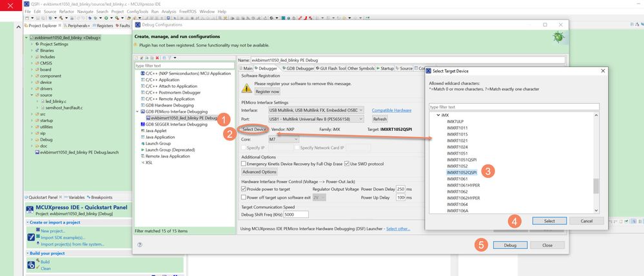
Task: Click the green bug icon in dialog header
Action: (558, 37)
